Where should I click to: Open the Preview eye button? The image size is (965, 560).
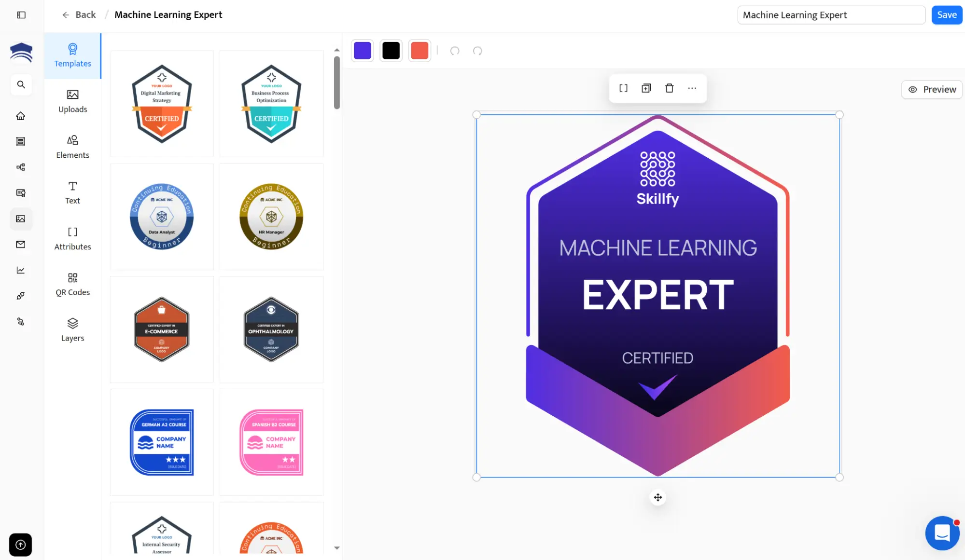coord(932,90)
